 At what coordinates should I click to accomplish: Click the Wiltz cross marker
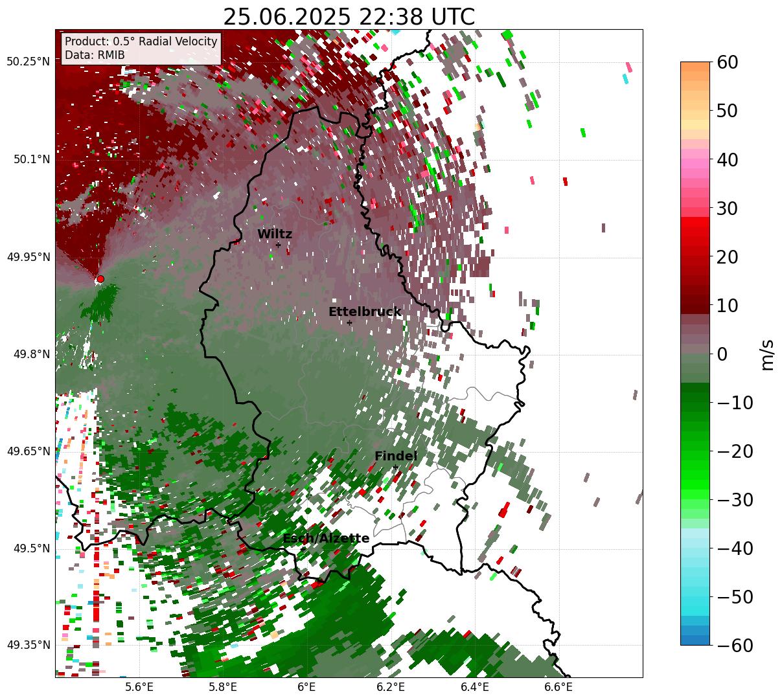point(278,245)
